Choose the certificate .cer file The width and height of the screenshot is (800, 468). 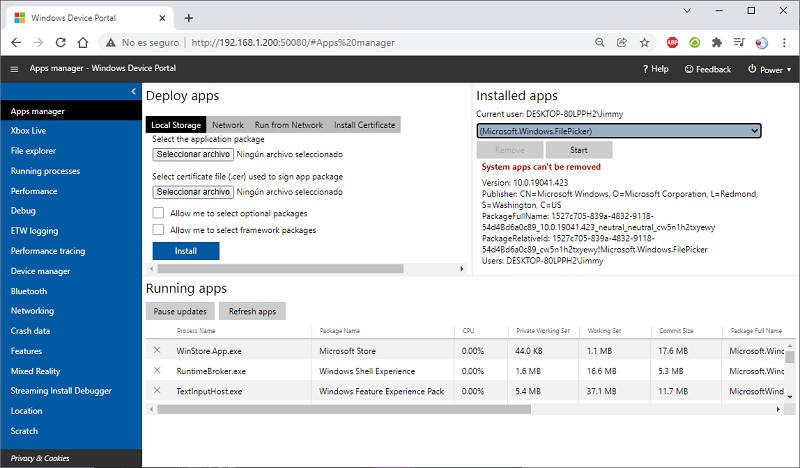(193, 192)
